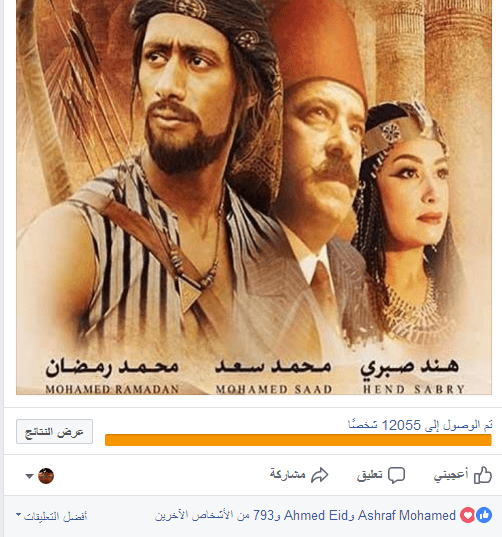This screenshot has width=502, height=537.
Task: Click the عرض النتائج view results button
Action: pos(54,432)
